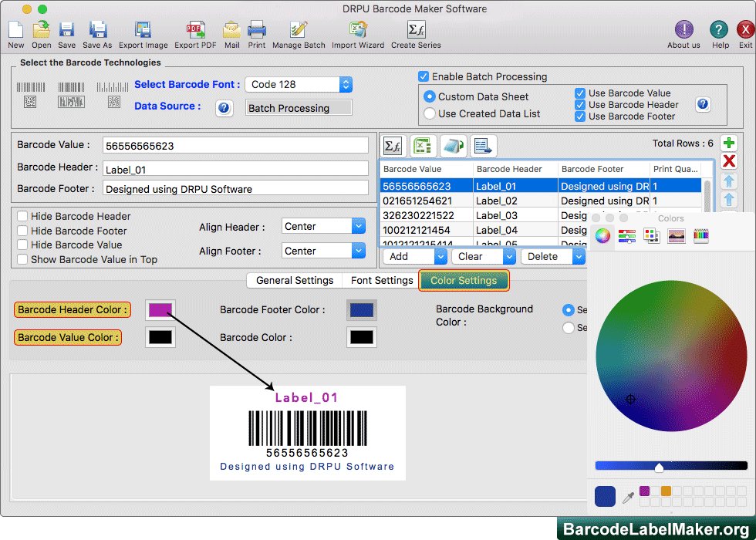Screen dimensions: 756x540
Task: Click the Barcode Header Color swatch
Action: click(160, 310)
